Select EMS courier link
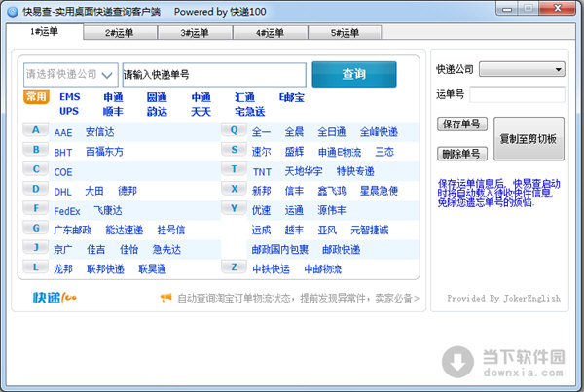This screenshot has height=392, width=584. click(x=70, y=97)
